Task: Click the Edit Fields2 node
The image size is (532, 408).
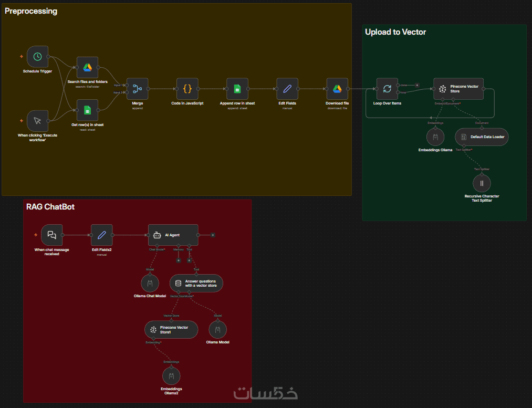Action: 102,235
